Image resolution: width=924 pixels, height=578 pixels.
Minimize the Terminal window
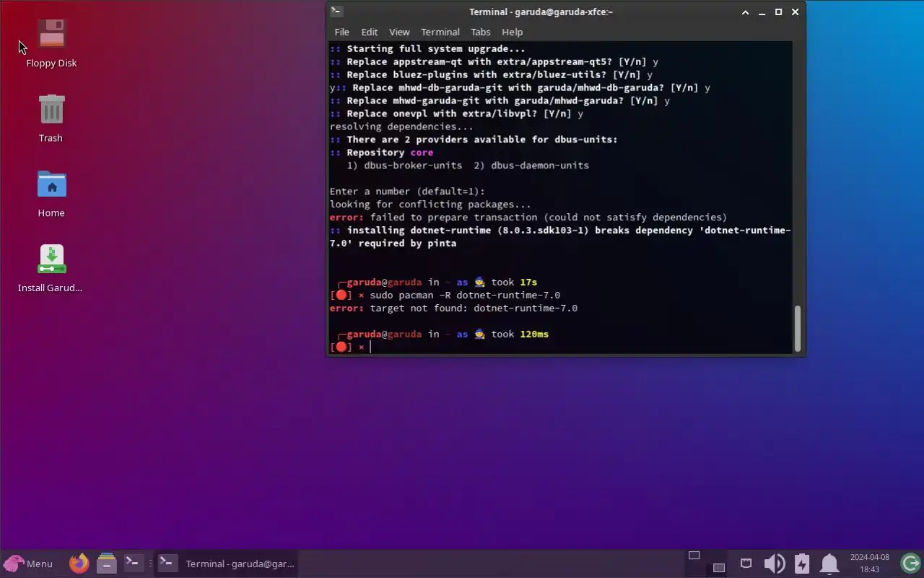(762, 12)
